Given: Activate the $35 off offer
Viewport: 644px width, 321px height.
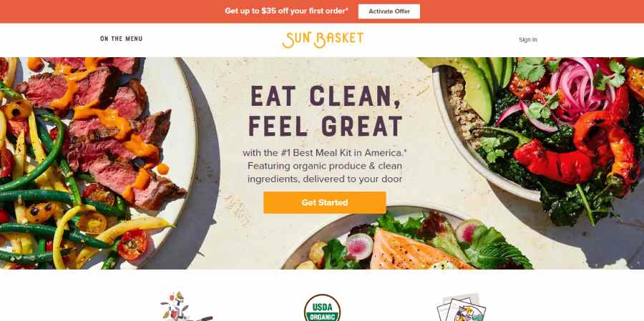Looking at the screenshot, I should click(x=389, y=11).
